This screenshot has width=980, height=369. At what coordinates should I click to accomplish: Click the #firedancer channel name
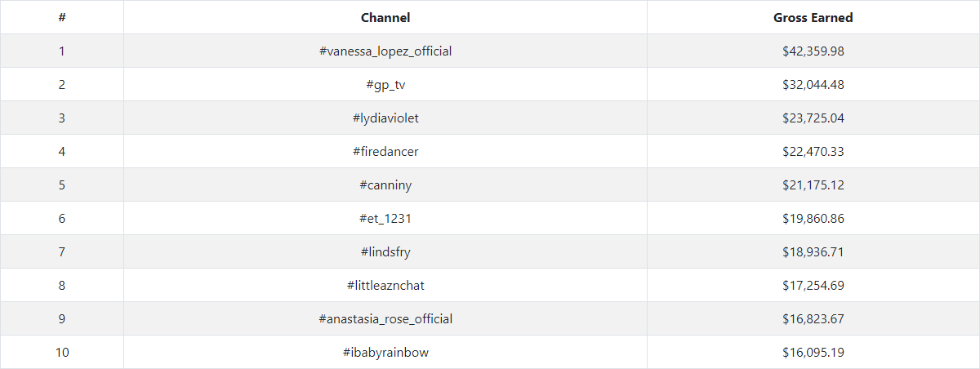(x=385, y=152)
